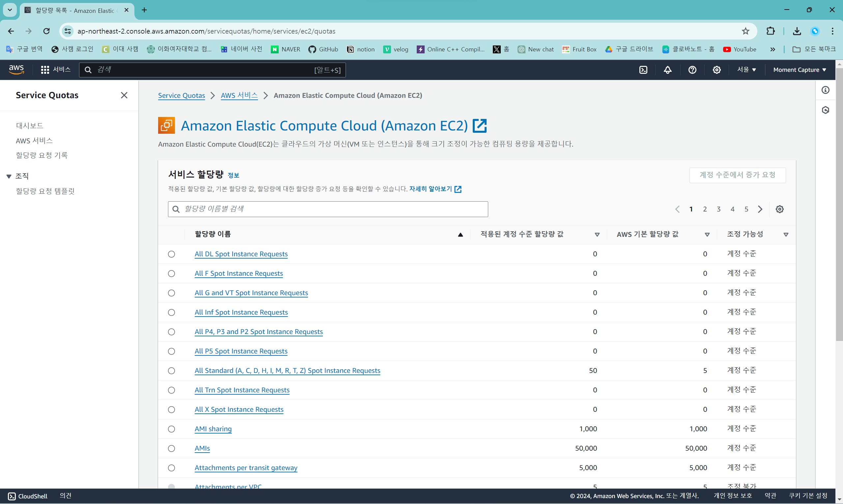Select the All DL Spot Instance Requests radio button
The width and height of the screenshot is (843, 504).
pos(172,254)
